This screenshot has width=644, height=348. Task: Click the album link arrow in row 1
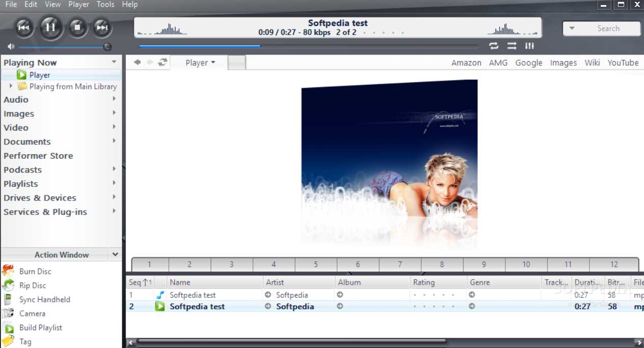tap(340, 295)
